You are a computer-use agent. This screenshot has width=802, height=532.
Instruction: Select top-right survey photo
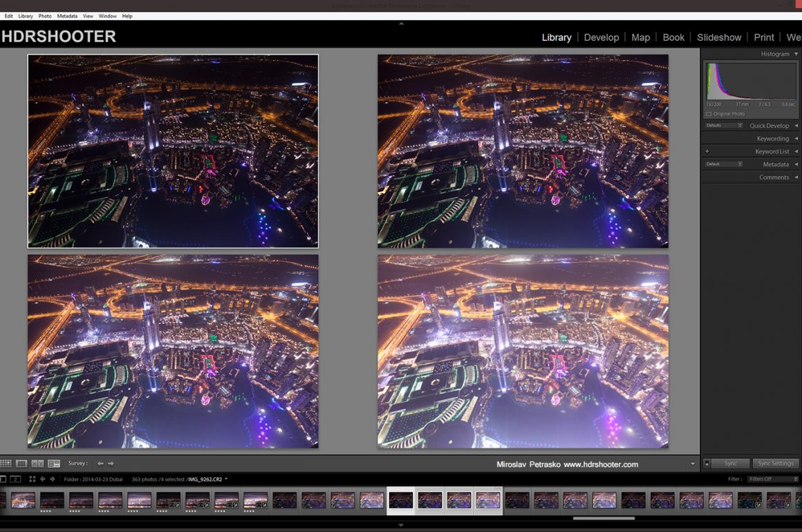pyautogui.click(x=523, y=151)
